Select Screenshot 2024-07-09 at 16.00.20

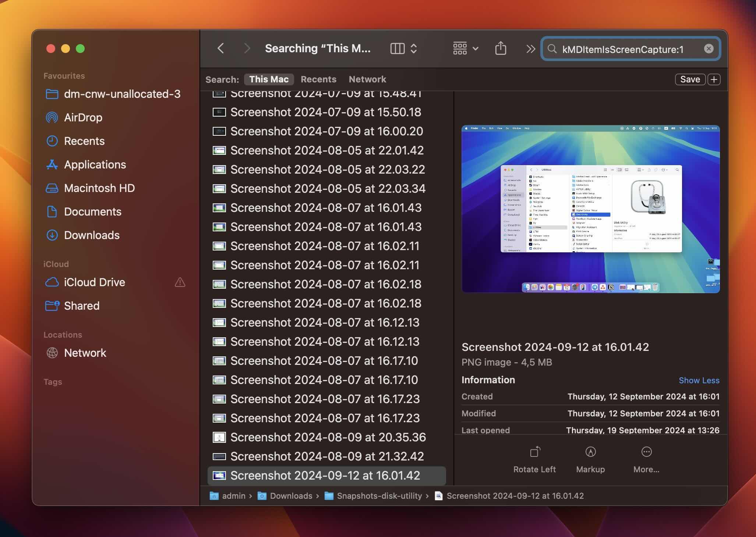pos(326,131)
